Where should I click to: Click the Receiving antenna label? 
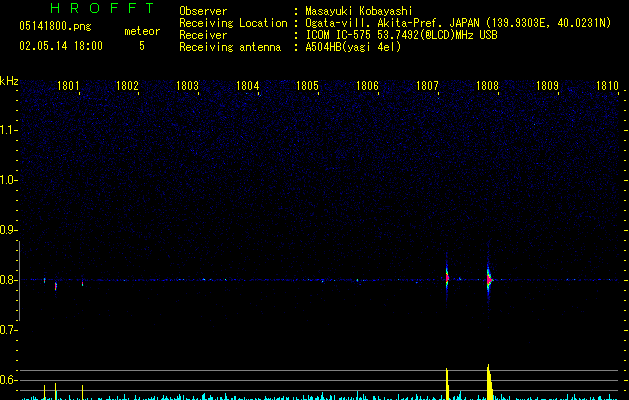pos(230,47)
